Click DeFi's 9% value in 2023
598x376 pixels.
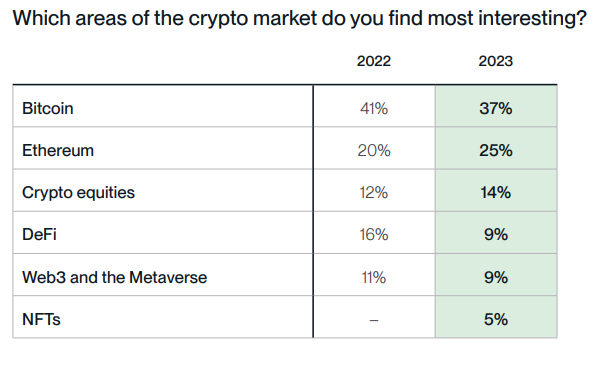point(496,235)
